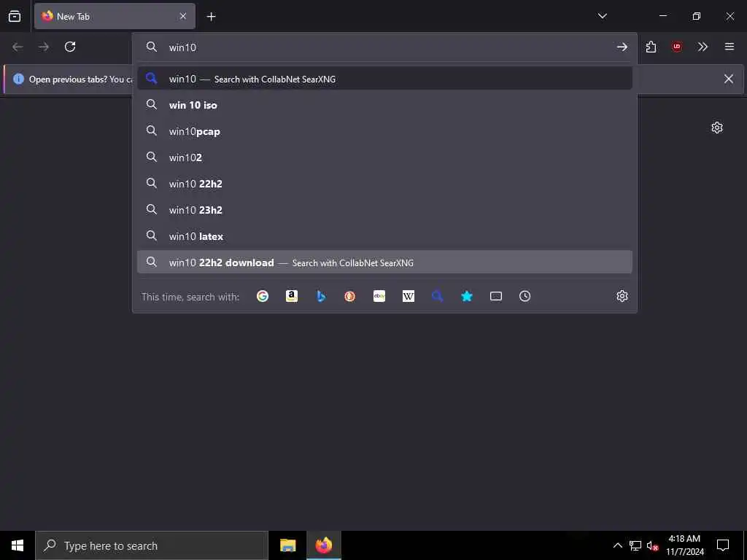Search this time with Wikipedia
The height and width of the screenshot is (560, 747).
pos(409,296)
